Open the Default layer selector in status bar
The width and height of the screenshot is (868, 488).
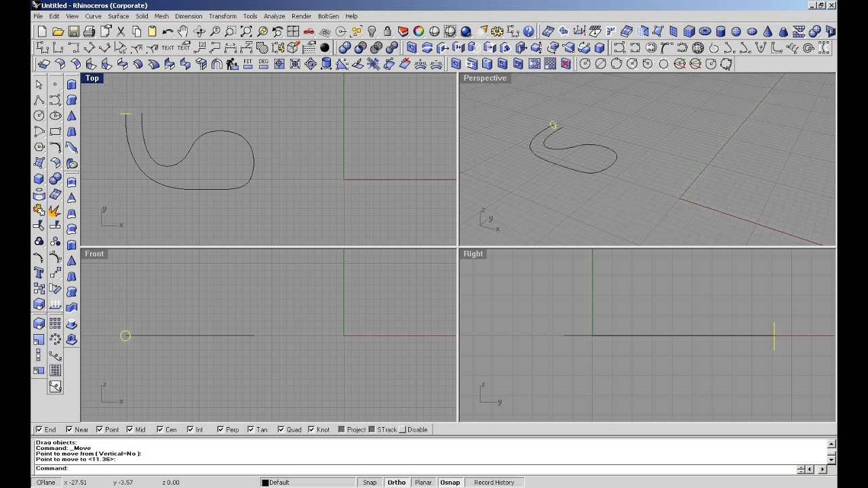[309, 483]
